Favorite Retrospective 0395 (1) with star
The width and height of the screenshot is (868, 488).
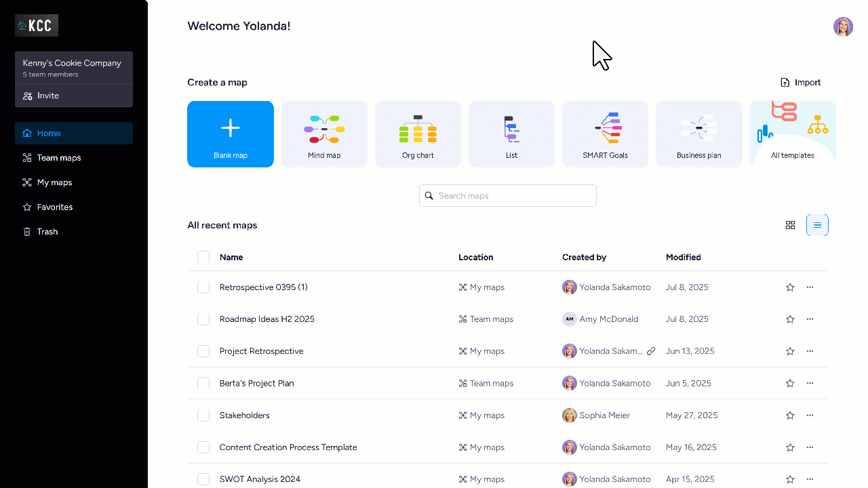pos(790,287)
